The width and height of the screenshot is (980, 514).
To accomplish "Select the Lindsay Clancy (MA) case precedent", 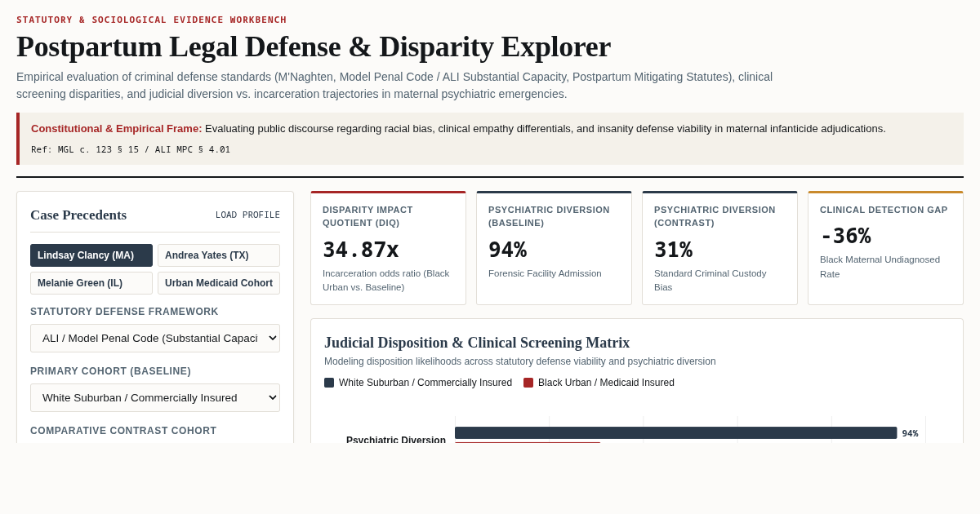I will (91, 255).
